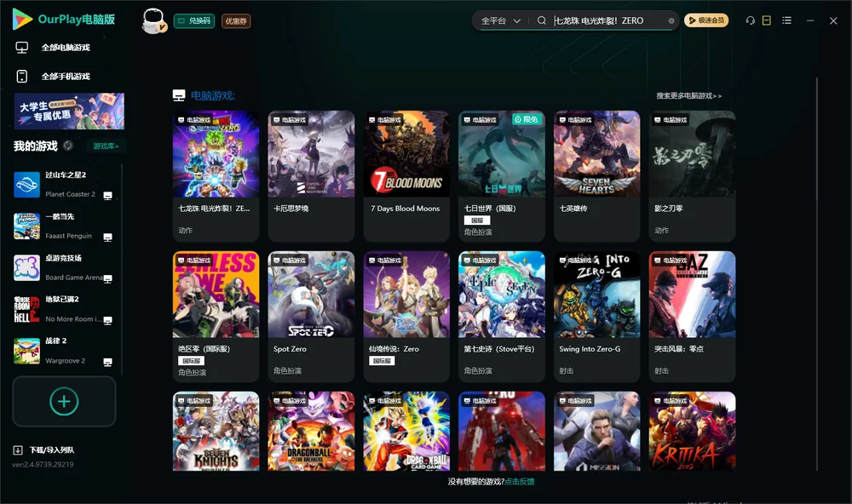
Task: Focus the search input field
Action: tap(610, 20)
